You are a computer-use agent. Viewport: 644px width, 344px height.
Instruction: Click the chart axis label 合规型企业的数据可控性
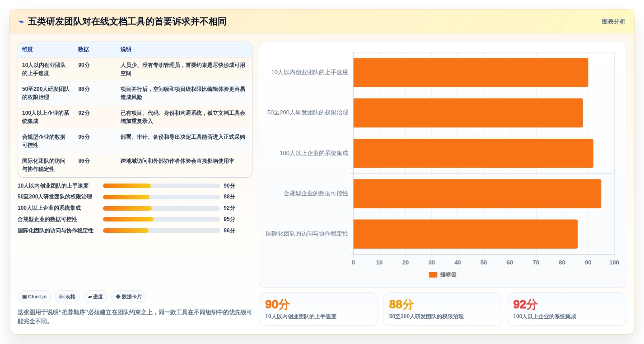[x=316, y=193]
